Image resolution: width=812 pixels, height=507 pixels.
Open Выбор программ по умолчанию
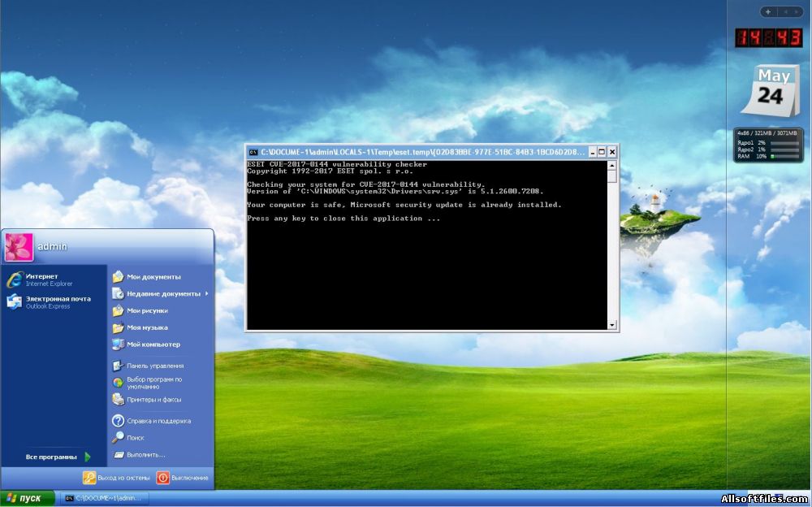pyautogui.click(x=153, y=382)
